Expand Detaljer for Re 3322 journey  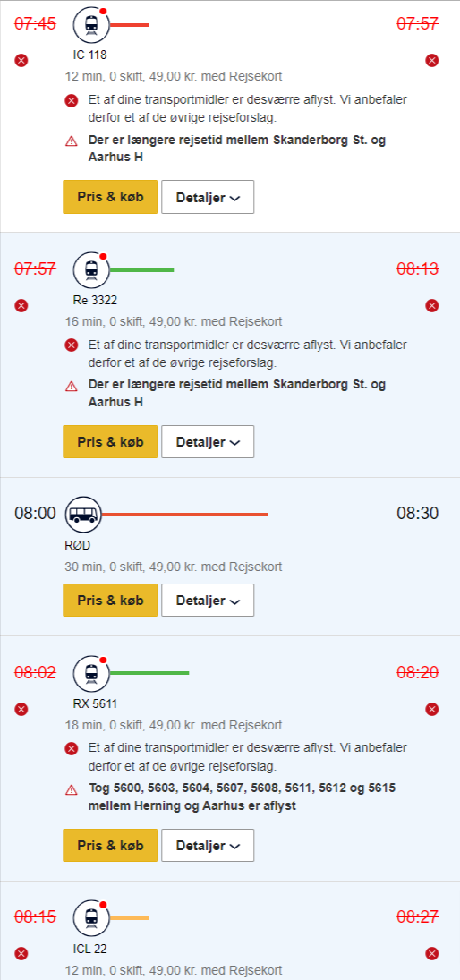point(209,442)
